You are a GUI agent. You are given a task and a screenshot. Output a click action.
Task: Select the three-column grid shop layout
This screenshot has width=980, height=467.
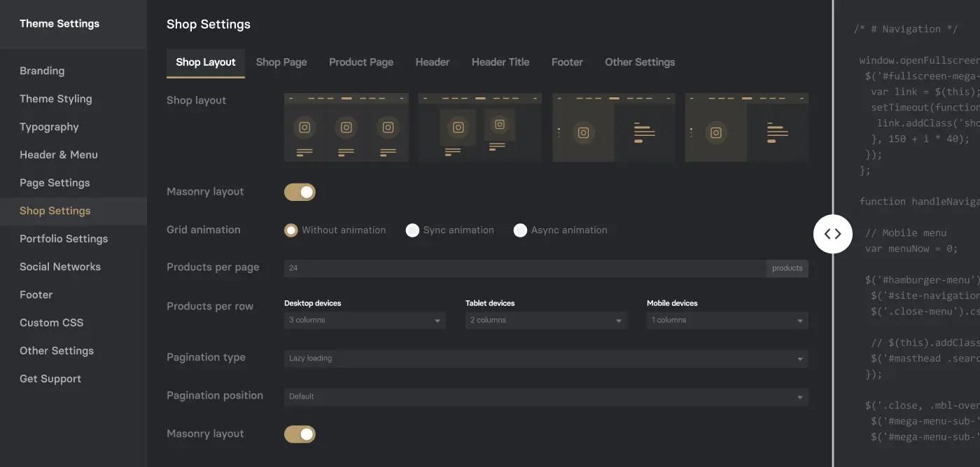(x=346, y=127)
